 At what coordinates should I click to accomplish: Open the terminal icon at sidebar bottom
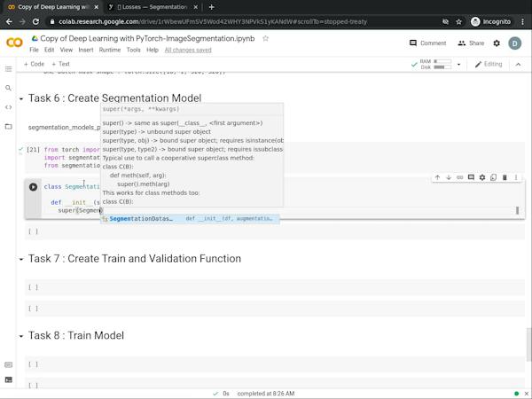pos(9,379)
